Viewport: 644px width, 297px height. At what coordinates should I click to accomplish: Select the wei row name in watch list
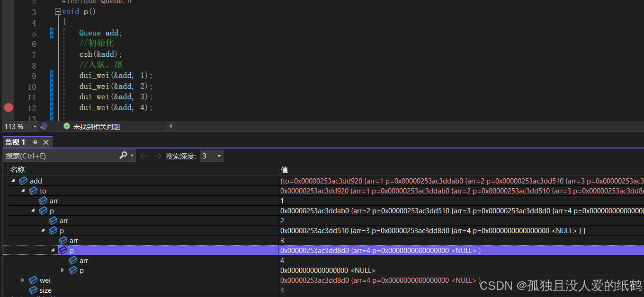coord(45,280)
